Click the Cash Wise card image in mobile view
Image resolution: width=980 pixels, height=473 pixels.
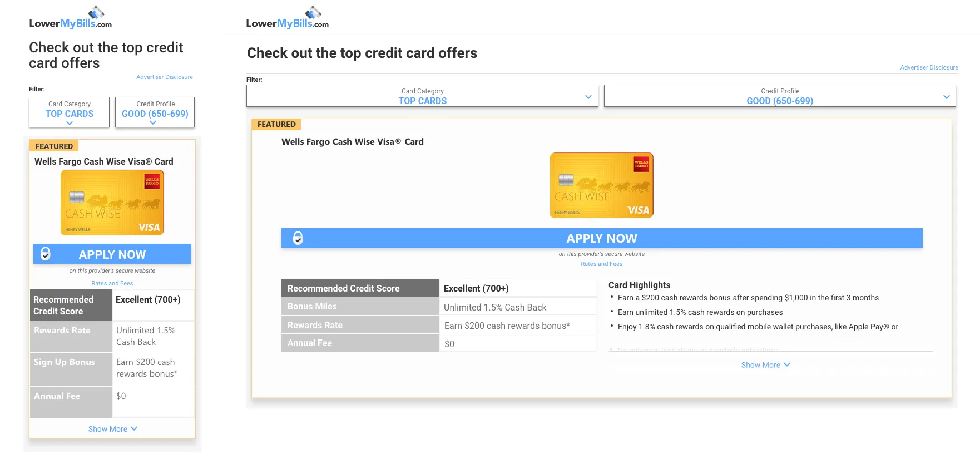click(x=112, y=203)
